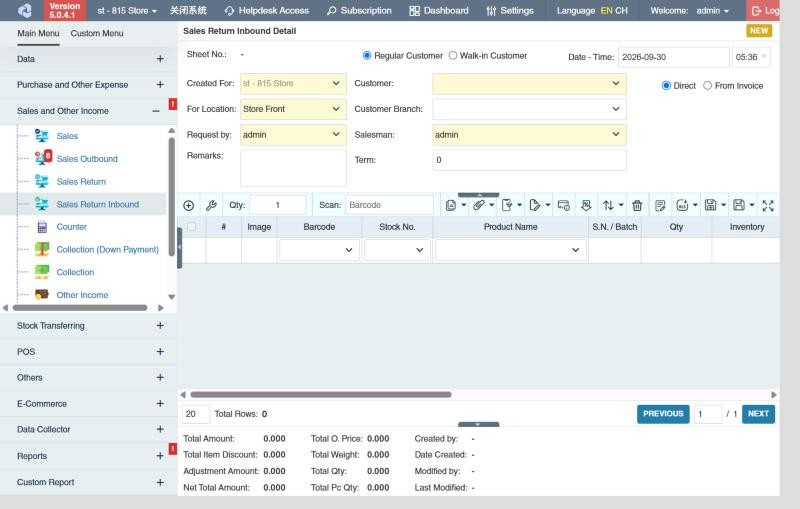This screenshot has height=509, width=800.
Task: Click the admin welcome dropdown
Action: point(713,11)
